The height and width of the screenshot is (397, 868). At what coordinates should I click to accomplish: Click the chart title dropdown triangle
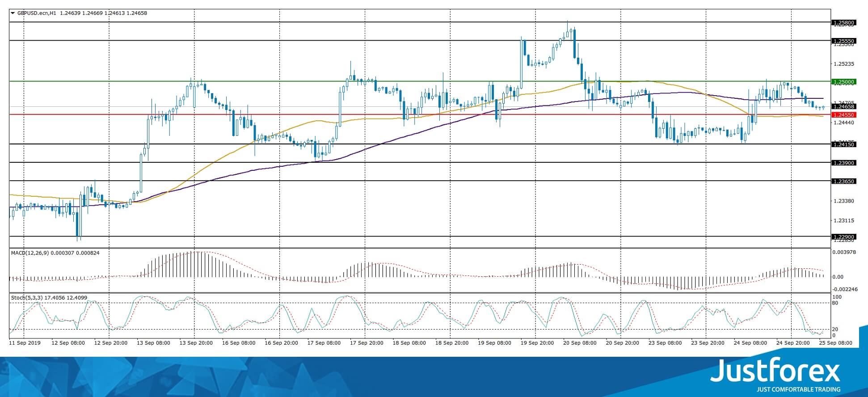13,13
